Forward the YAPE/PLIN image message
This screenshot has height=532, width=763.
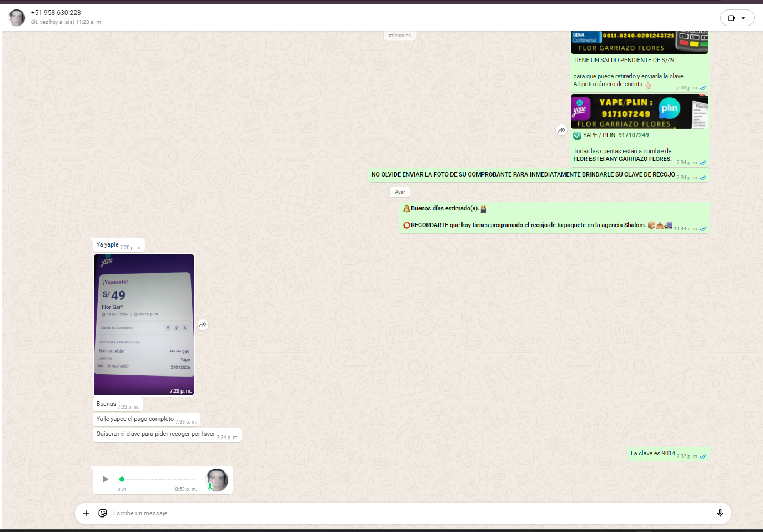tap(561, 130)
